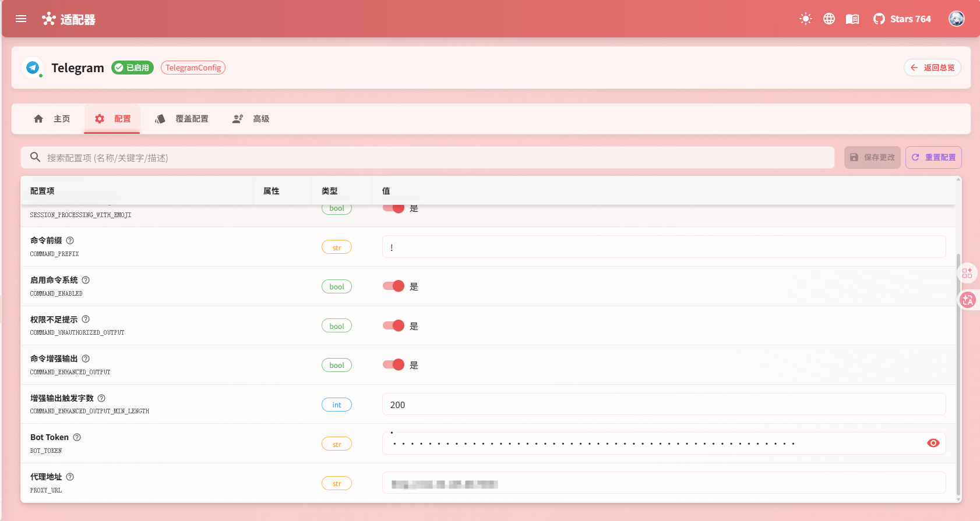Click the 重置配置 reset button
This screenshot has height=521, width=980.
tap(933, 157)
